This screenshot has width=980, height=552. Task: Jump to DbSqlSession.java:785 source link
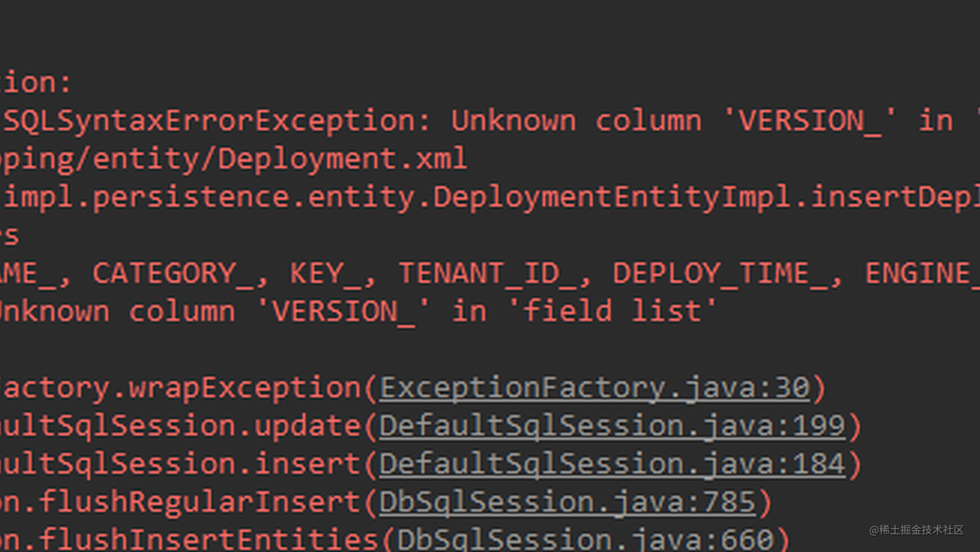[567, 502]
